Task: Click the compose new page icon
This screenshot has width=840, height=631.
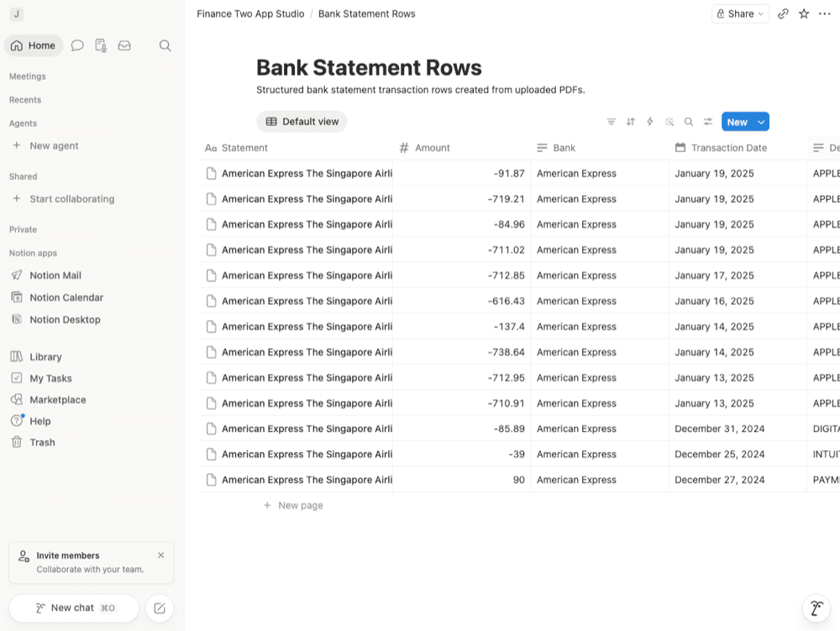Action: pos(160,608)
